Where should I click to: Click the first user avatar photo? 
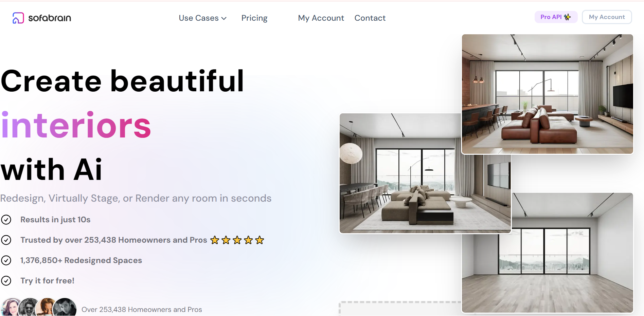point(11,308)
